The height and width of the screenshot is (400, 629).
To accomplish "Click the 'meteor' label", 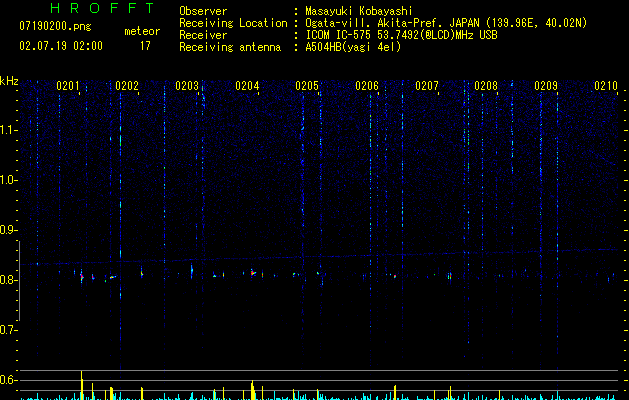I will point(142,31).
